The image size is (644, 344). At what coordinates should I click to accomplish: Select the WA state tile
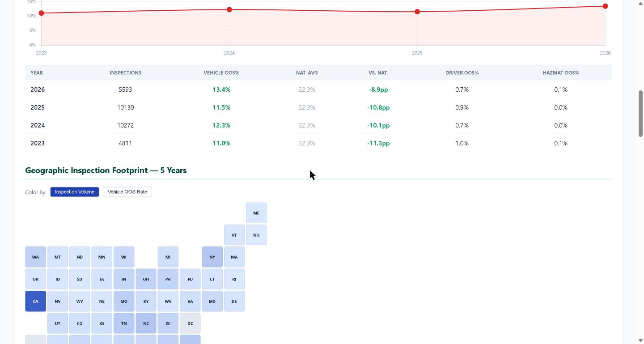point(35,257)
